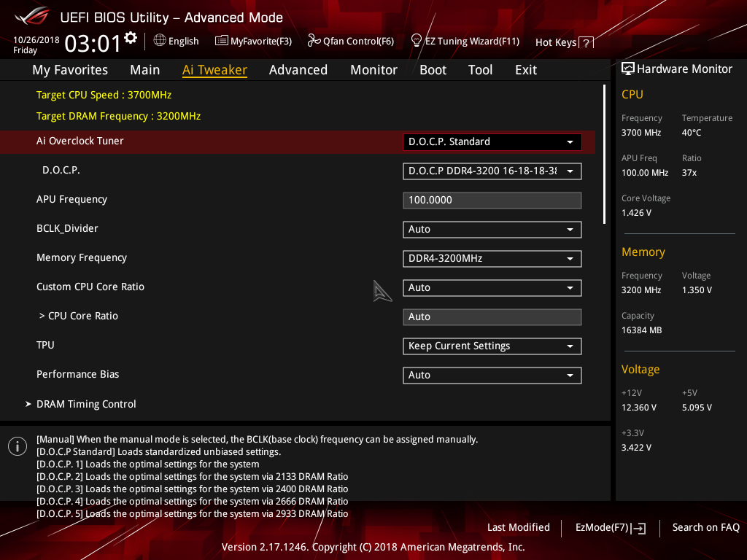Click Memory Voltage value 1.350 V
This screenshot has height=560, width=747.
[697, 290]
